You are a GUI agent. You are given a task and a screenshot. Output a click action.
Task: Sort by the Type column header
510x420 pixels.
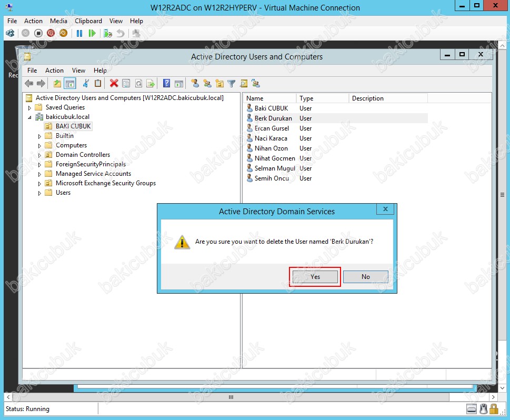pyautogui.click(x=322, y=98)
